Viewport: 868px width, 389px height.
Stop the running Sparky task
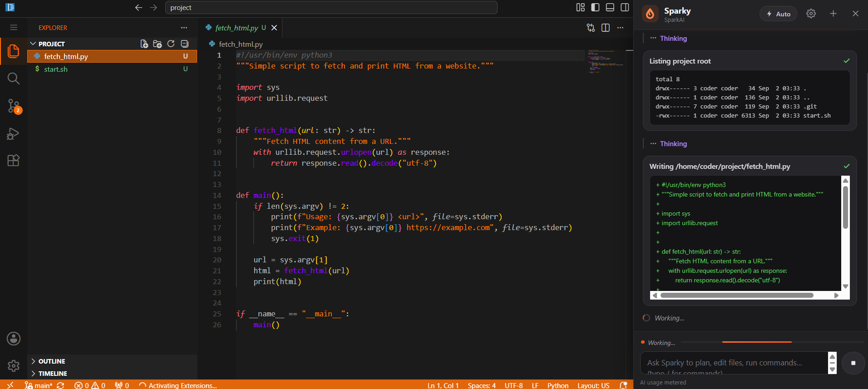(x=853, y=363)
